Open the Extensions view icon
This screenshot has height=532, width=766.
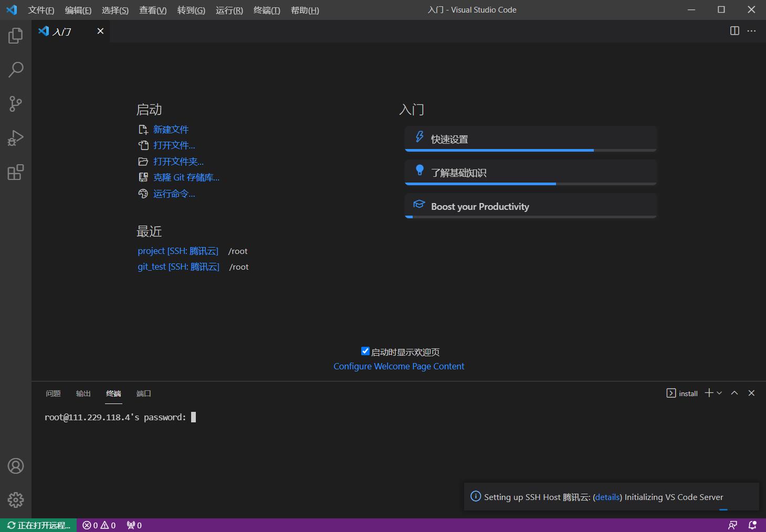point(16,172)
